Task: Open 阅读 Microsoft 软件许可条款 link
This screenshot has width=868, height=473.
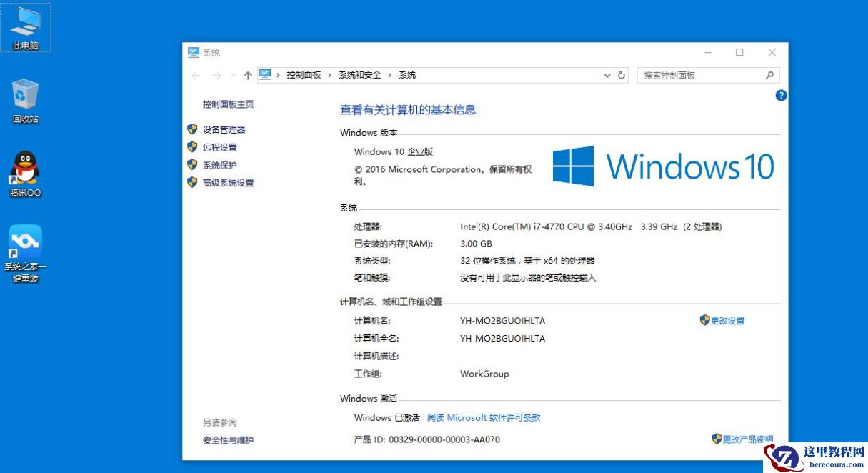Action: click(482, 417)
